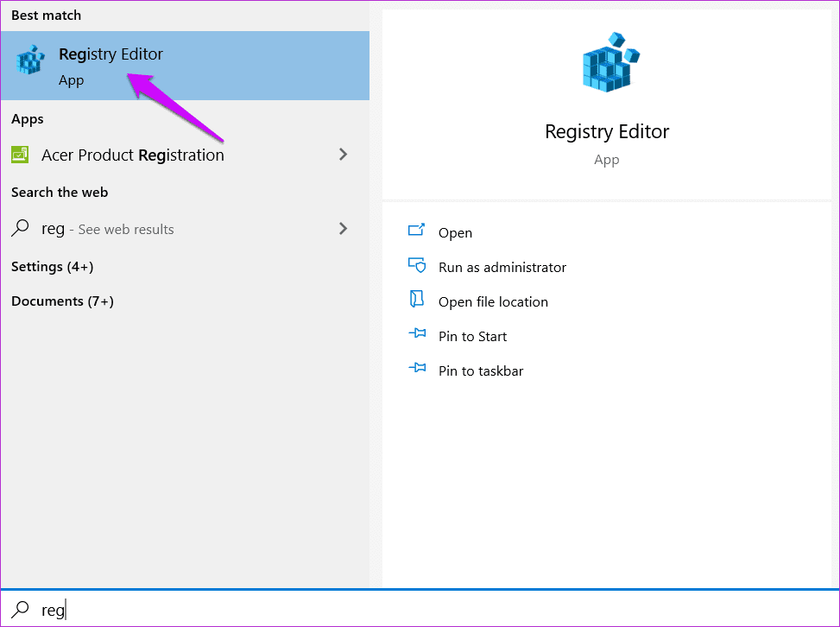840x627 pixels.
Task: Click the Open file location icon
Action: tap(416, 300)
